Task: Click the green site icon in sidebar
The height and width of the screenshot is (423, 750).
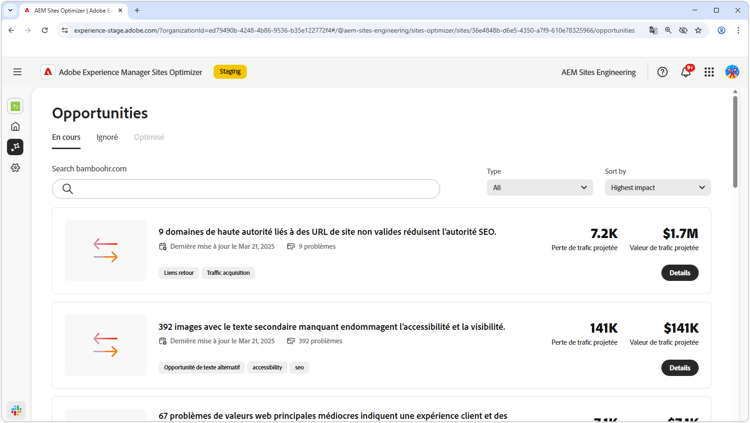Action: pos(15,106)
